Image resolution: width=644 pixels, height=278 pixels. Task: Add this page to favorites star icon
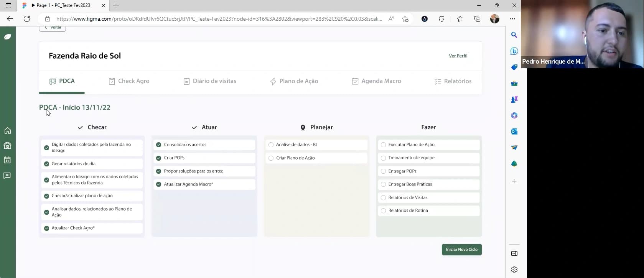click(405, 19)
